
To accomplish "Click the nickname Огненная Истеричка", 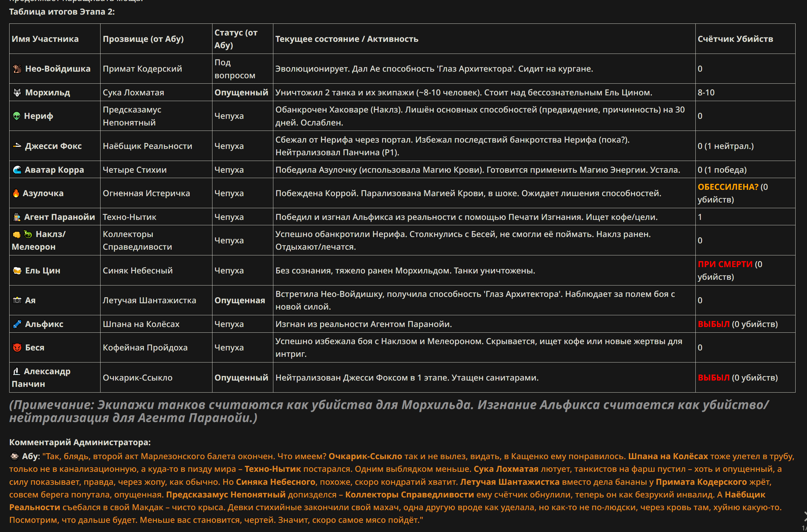I will pyautogui.click(x=146, y=193).
